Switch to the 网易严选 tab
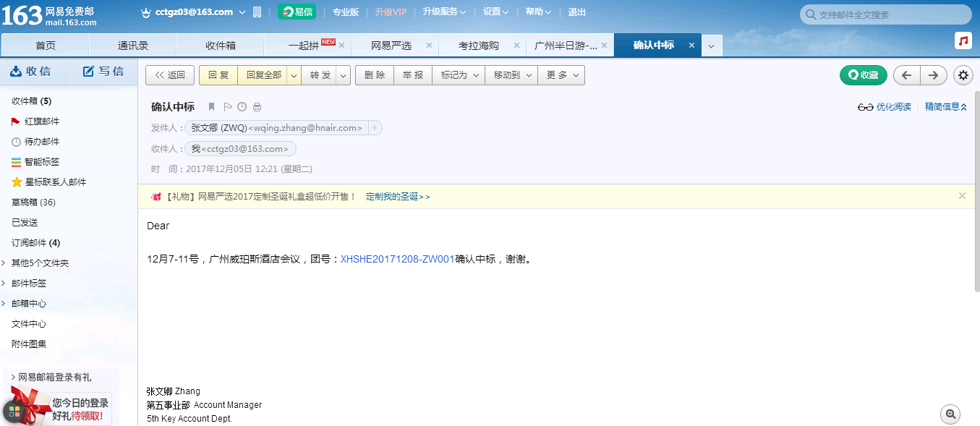 pyautogui.click(x=391, y=46)
